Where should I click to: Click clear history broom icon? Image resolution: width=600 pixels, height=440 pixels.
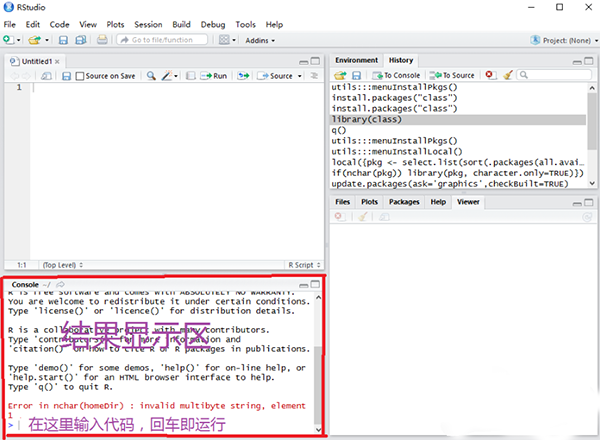[x=508, y=75]
